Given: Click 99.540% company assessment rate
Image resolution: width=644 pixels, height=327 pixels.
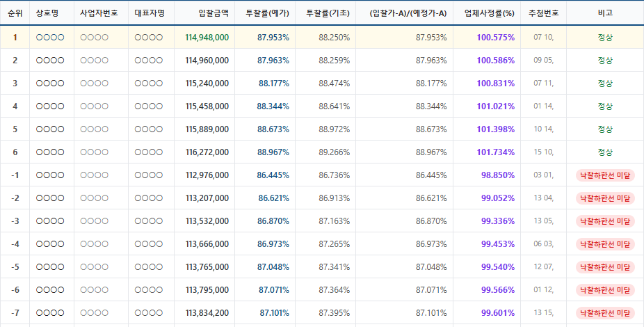Looking at the screenshot, I should [x=498, y=267].
